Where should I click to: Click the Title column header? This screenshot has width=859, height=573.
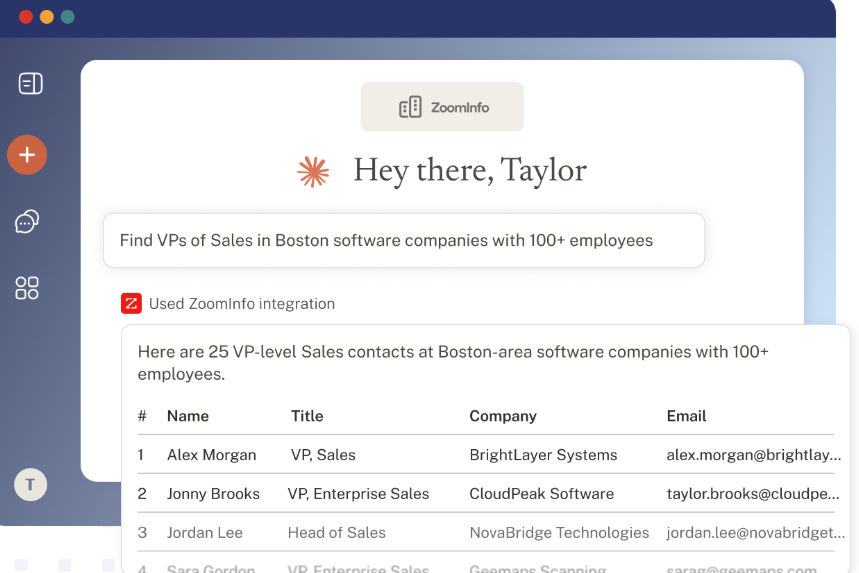(x=307, y=416)
